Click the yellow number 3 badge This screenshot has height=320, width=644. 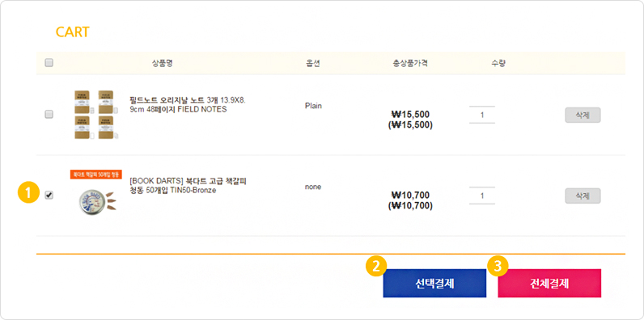coord(498,266)
